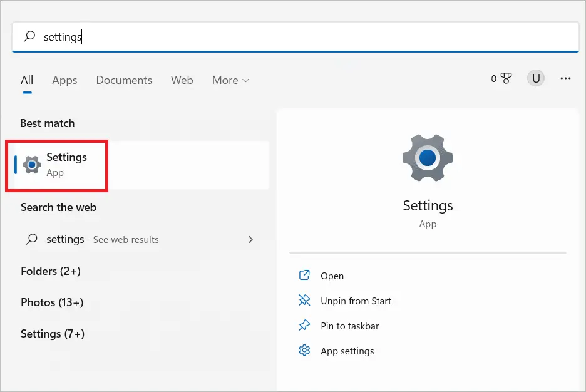Expand the Folders (2+) section
The height and width of the screenshot is (392, 586).
pos(51,271)
